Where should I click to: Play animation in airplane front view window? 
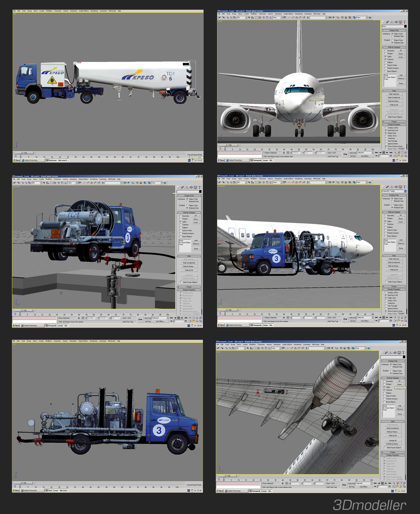click(x=384, y=153)
